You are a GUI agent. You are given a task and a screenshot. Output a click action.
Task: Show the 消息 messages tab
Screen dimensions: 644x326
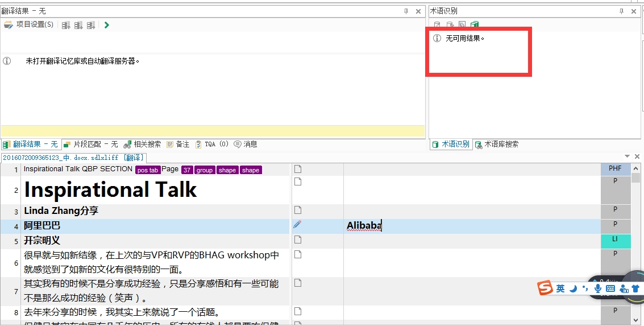(x=246, y=145)
